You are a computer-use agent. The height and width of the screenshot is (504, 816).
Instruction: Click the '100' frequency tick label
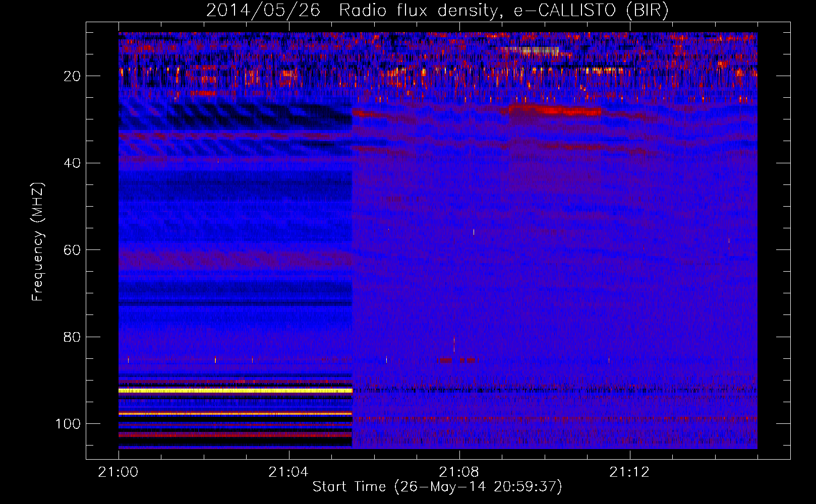[68, 424]
